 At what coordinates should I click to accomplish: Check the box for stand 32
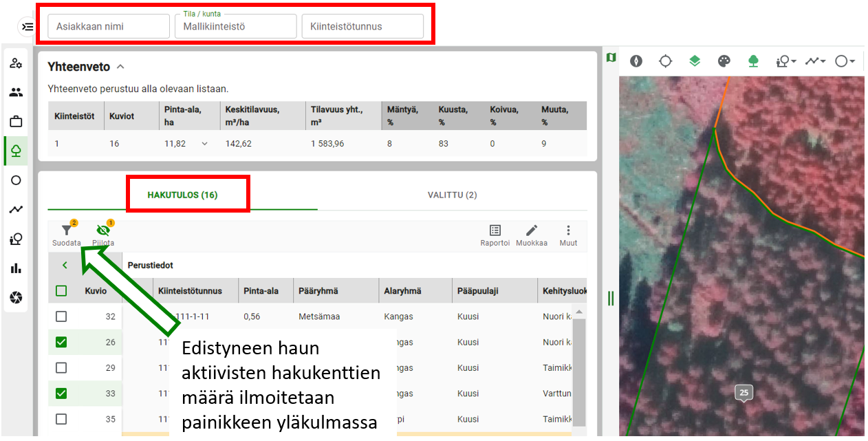pos(61,316)
